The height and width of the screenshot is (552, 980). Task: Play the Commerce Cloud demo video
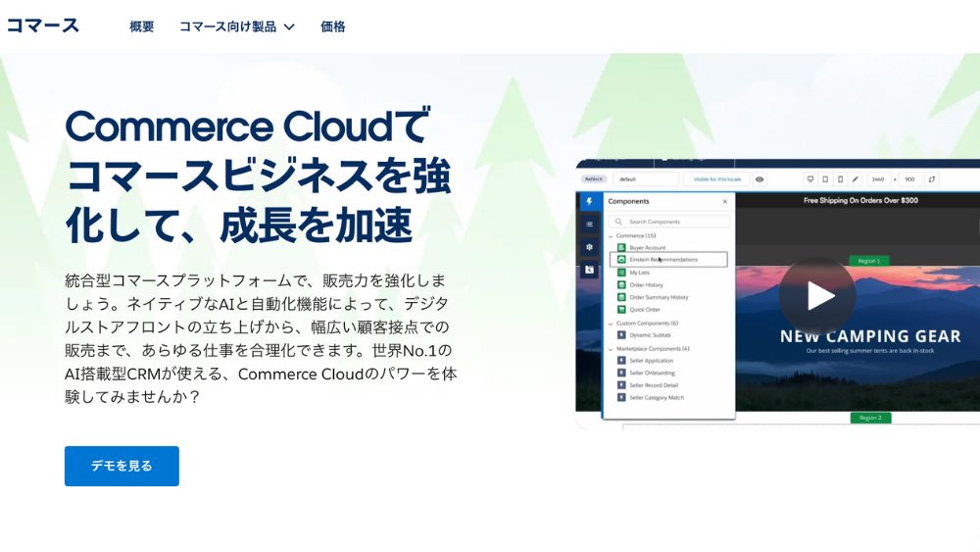click(x=817, y=296)
